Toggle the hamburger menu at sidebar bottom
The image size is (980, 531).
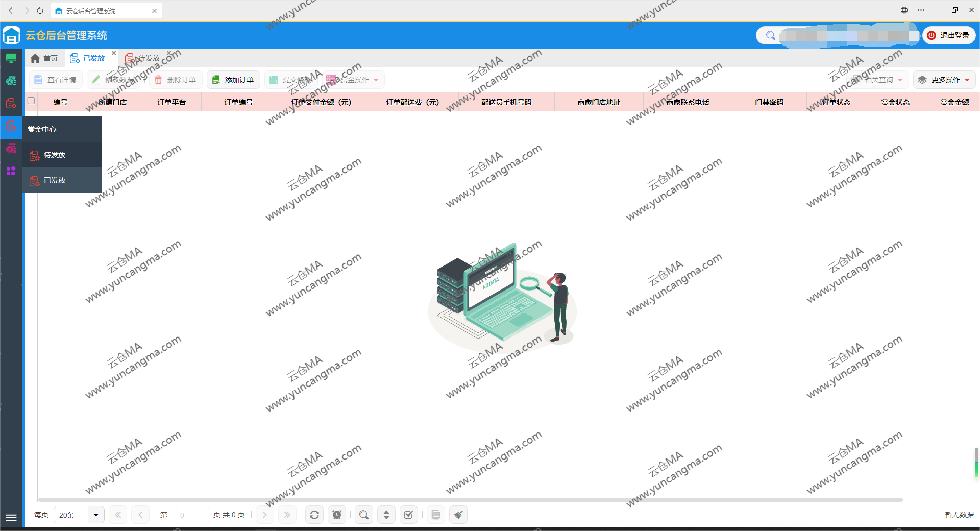11,518
